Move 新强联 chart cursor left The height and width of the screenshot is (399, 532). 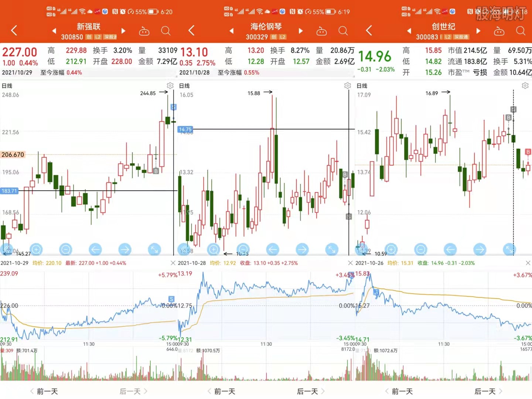pos(95,250)
